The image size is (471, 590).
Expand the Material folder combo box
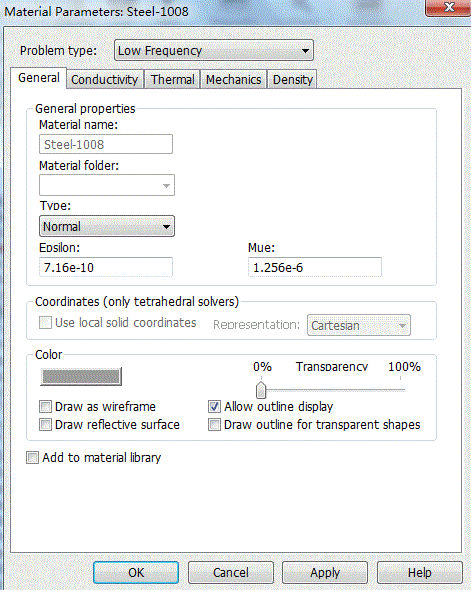[107, 185]
